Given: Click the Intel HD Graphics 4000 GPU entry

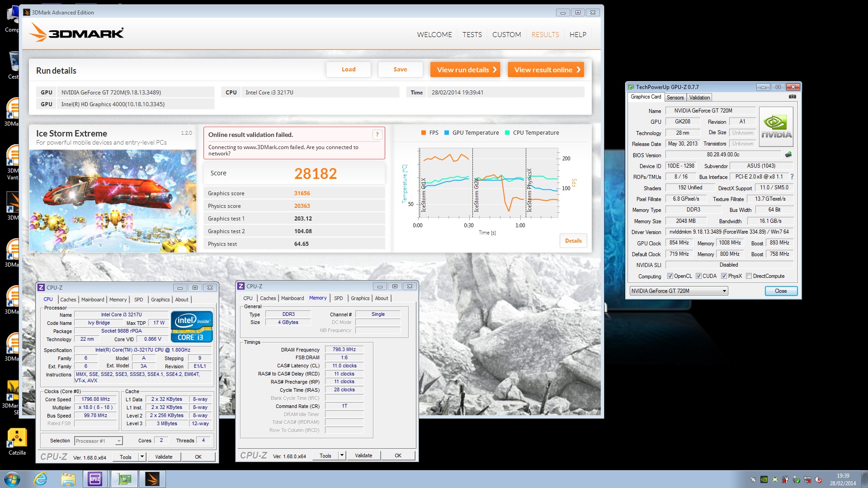Looking at the screenshot, I should pos(125,104).
